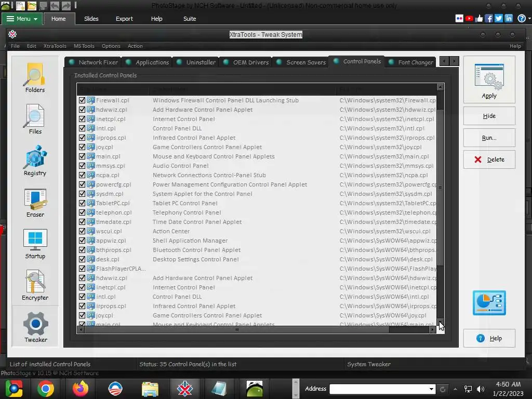Image resolution: width=532 pixels, height=399 pixels.
Task: Click the thumbs-up like icon
Action: click(x=478, y=19)
